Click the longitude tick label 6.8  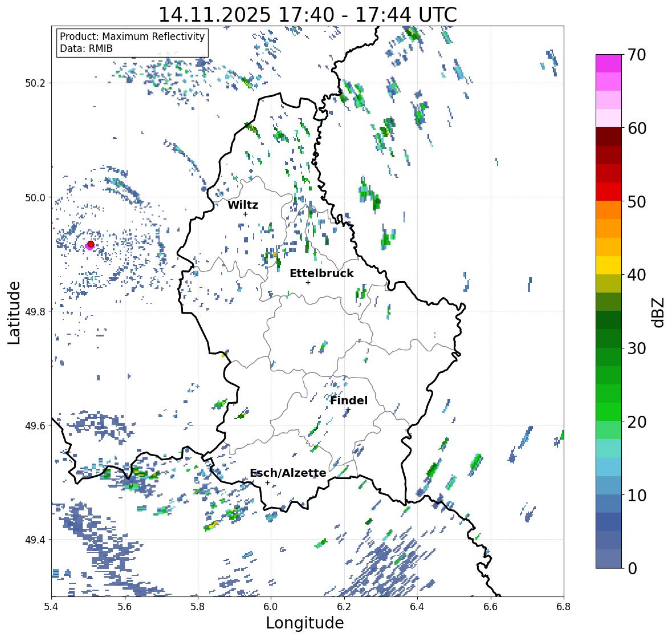[x=564, y=607]
